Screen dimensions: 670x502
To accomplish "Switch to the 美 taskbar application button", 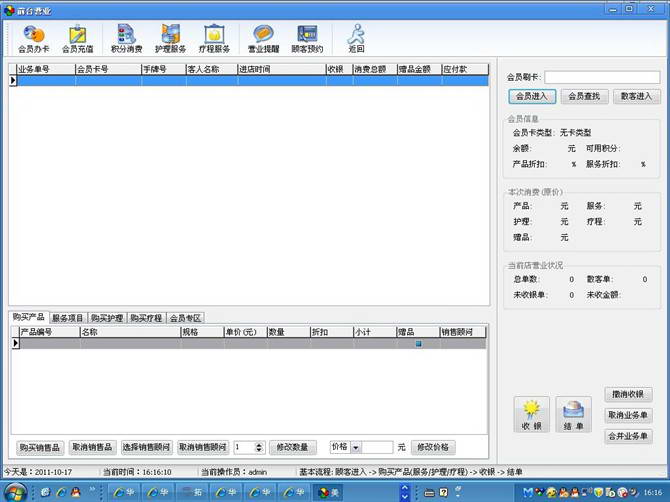I will [x=329, y=493].
